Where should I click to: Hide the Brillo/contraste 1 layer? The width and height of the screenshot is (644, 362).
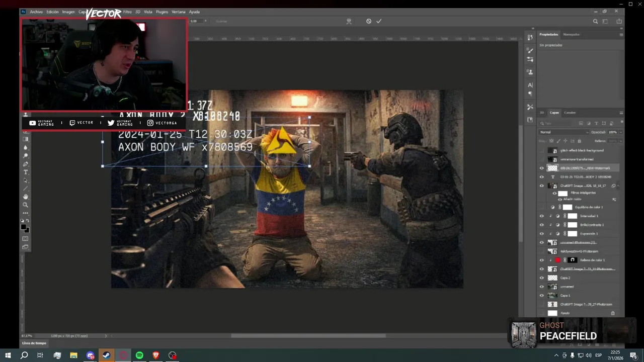(x=542, y=225)
